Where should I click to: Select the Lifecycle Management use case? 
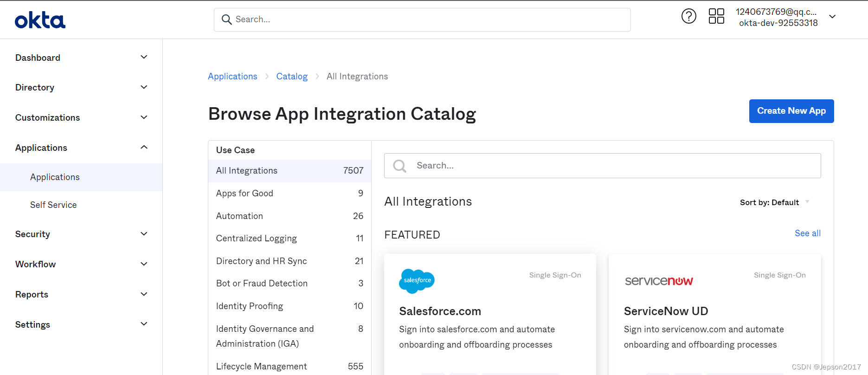click(261, 366)
